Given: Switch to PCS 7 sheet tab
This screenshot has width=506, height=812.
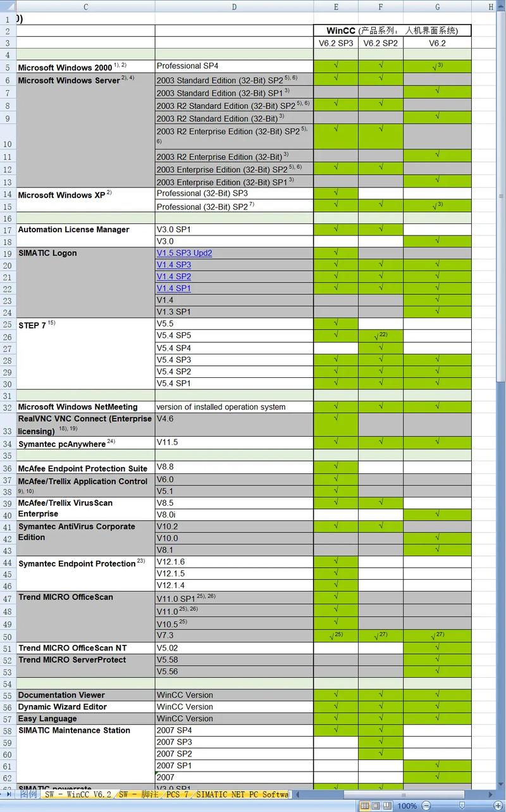Looking at the screenshot, I should point(177,794).
